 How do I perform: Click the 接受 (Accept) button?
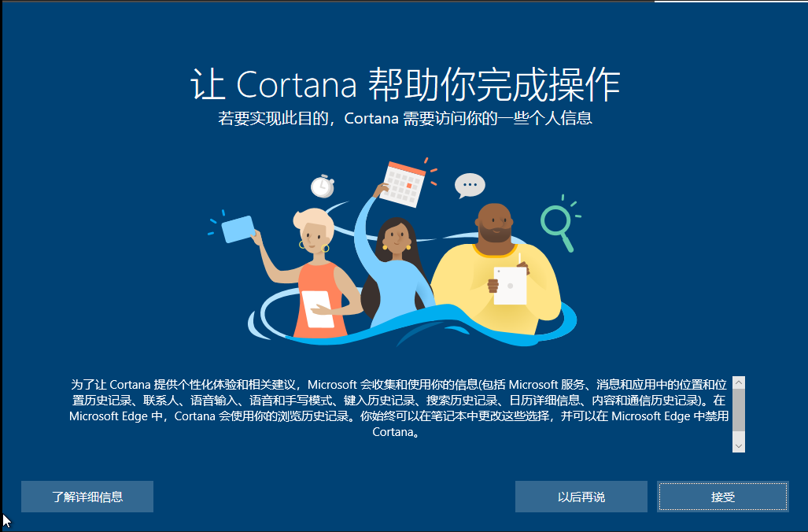pyautogui.click(x=722, y=497)
